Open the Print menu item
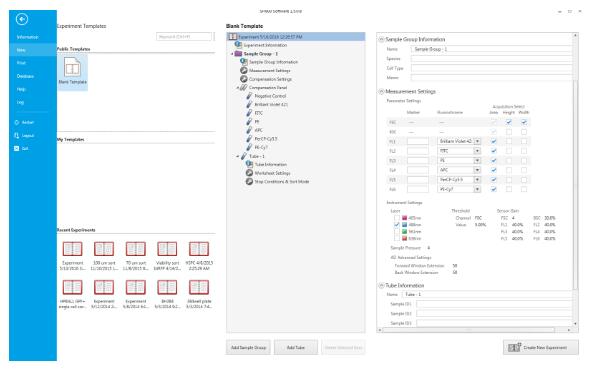The image size is (601, 371). click(x=21, y=63)
